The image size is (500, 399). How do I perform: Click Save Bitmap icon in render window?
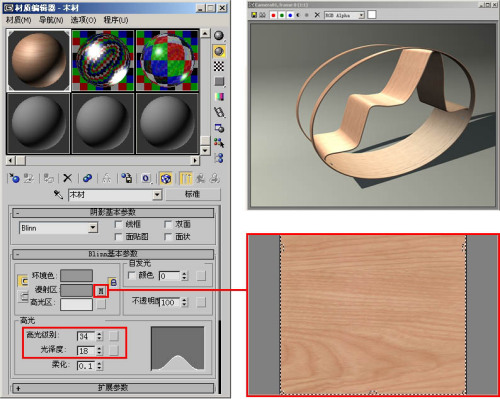[x=254, y=15]
